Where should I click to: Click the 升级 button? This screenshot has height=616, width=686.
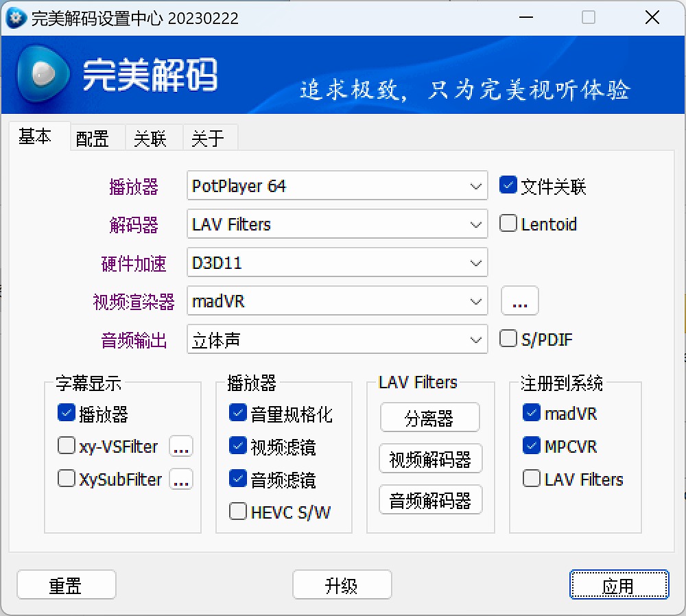coord(342,585)
